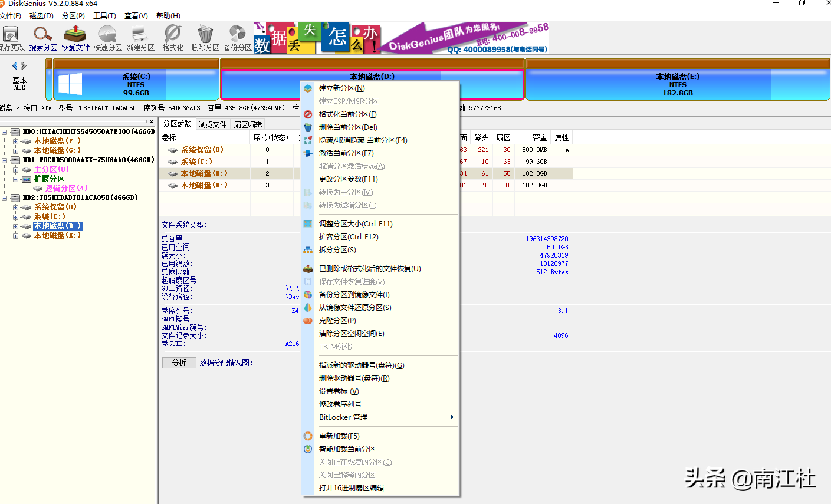Click icon beside 克隆分区(P) menu entry
831x504 pixels.
click(x=308, y=321)
